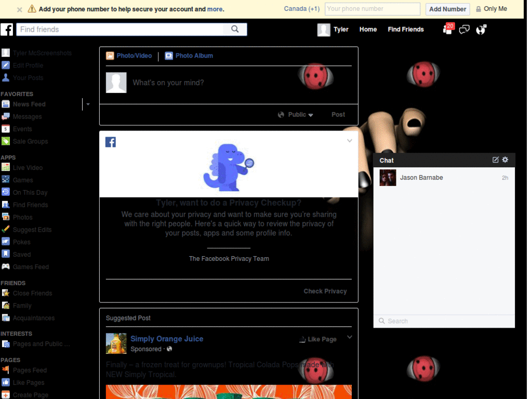
Task: Open the Suggested Post options chevron
Action: coord(350,337)
